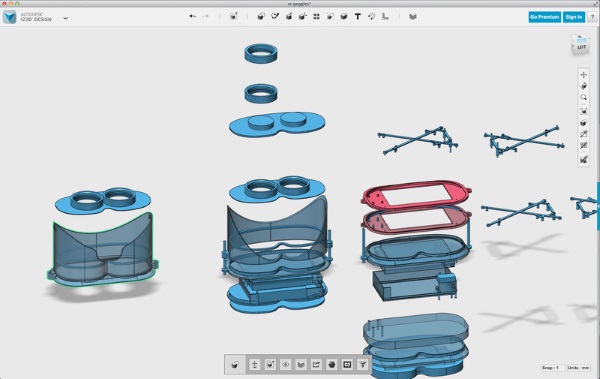Select the pink highlighted phone frame part
The image size is (600, 379).
(416, 195)
